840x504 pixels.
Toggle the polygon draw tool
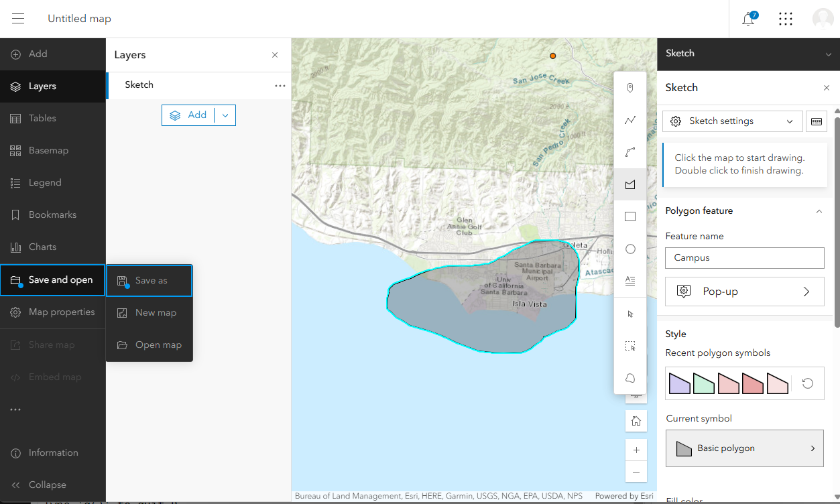click(x=630, y=184)
